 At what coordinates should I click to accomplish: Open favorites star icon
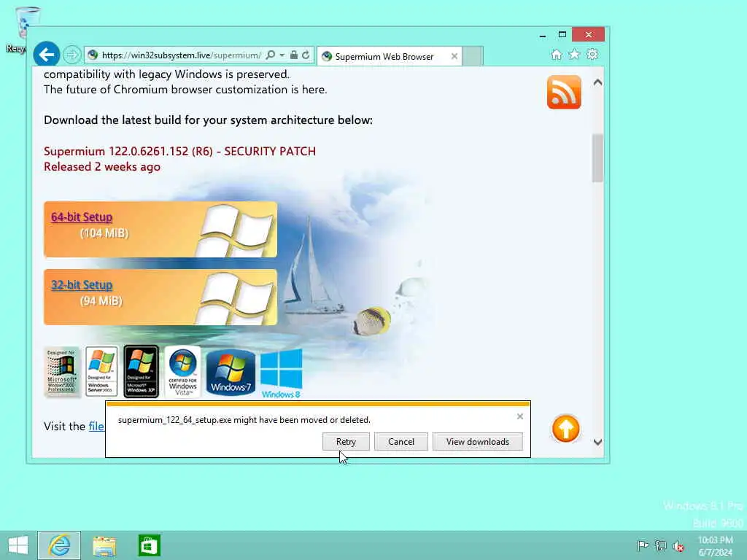[574, 54]
